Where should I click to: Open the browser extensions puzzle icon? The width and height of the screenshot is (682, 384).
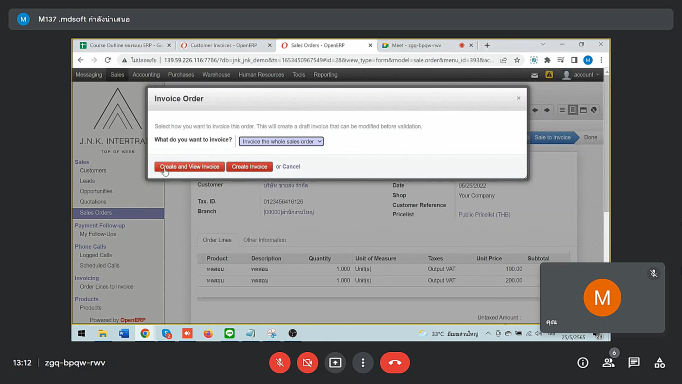coord(547,60)
